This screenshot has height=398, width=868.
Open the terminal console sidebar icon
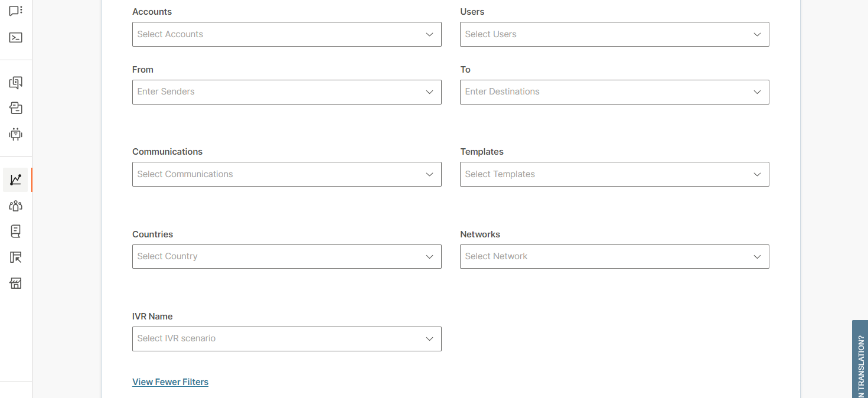pos(16,38)
